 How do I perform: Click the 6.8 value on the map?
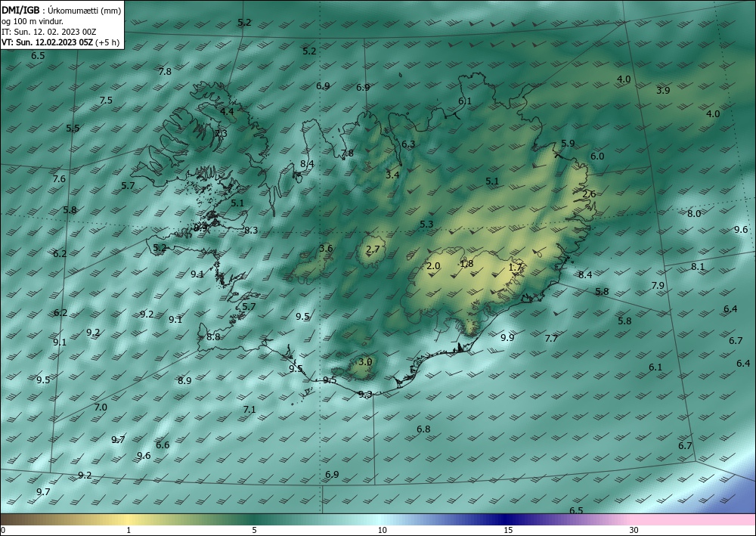(424, 429)
